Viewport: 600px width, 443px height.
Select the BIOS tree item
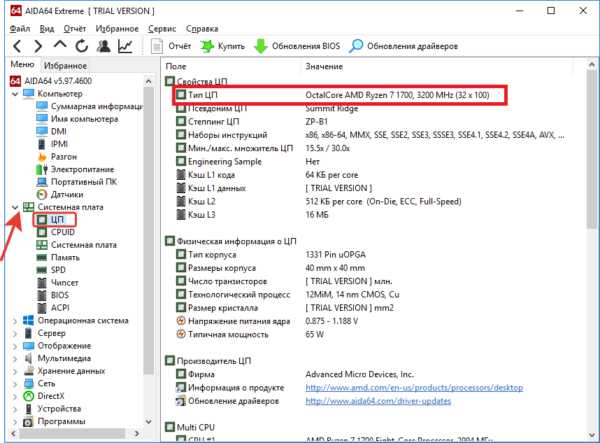(x=53, y=295)
